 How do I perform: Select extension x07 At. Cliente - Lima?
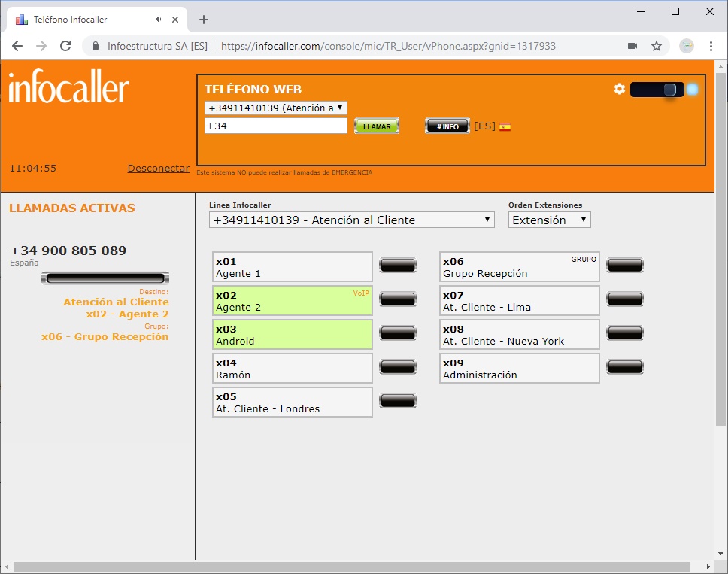[x=520, y=301]
